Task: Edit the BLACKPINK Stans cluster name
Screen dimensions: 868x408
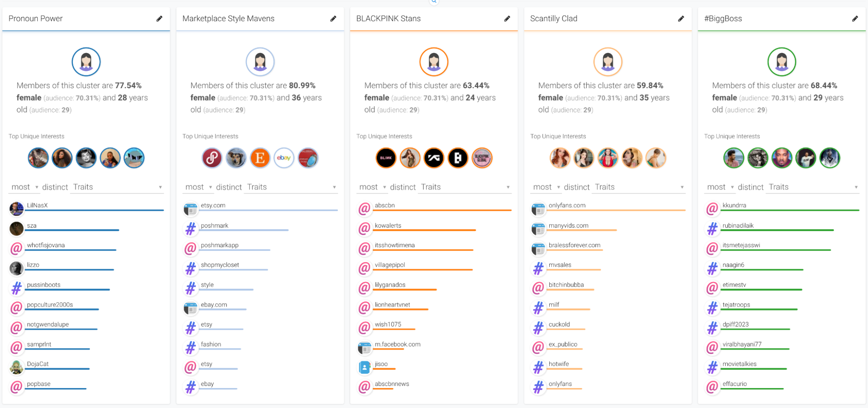Action: tap(507, 19)
